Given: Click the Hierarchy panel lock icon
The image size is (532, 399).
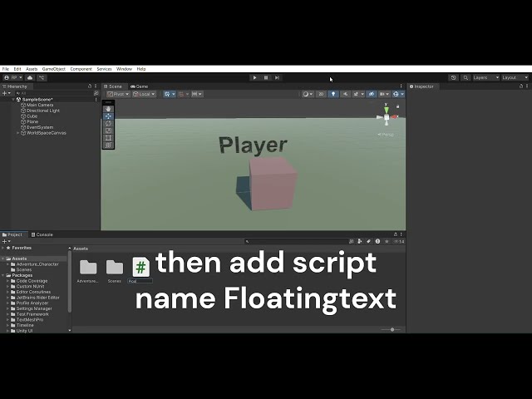Looking at the screenshot, I should [90, 86].
